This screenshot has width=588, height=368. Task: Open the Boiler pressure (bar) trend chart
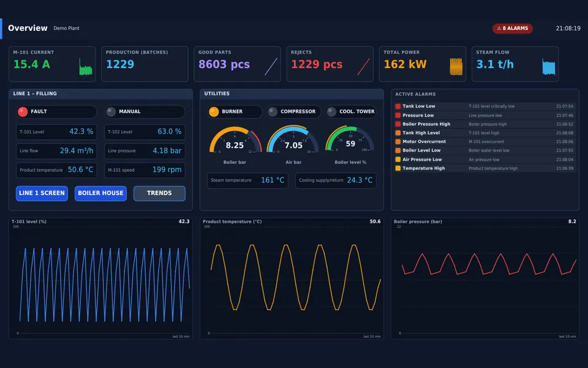(x=485, y=278)
